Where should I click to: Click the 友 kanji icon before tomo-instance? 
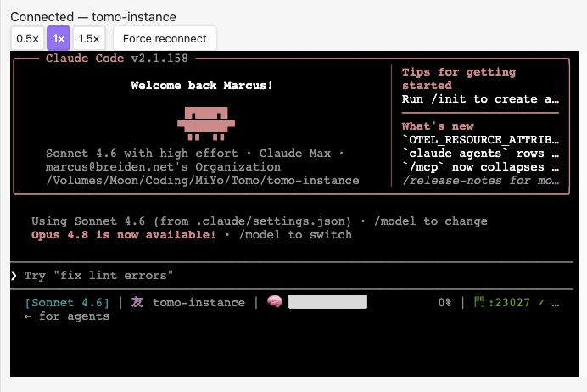click(x=137, y=302)
